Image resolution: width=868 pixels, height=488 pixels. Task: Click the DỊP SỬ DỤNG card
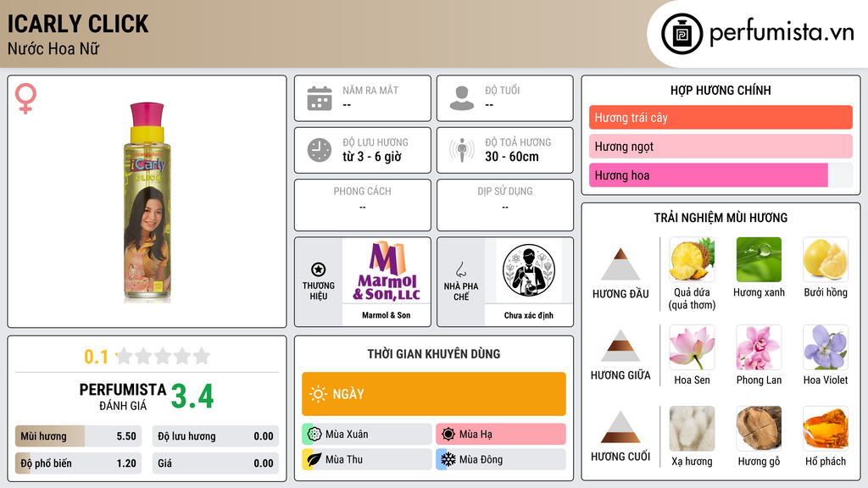coord(505,205)
